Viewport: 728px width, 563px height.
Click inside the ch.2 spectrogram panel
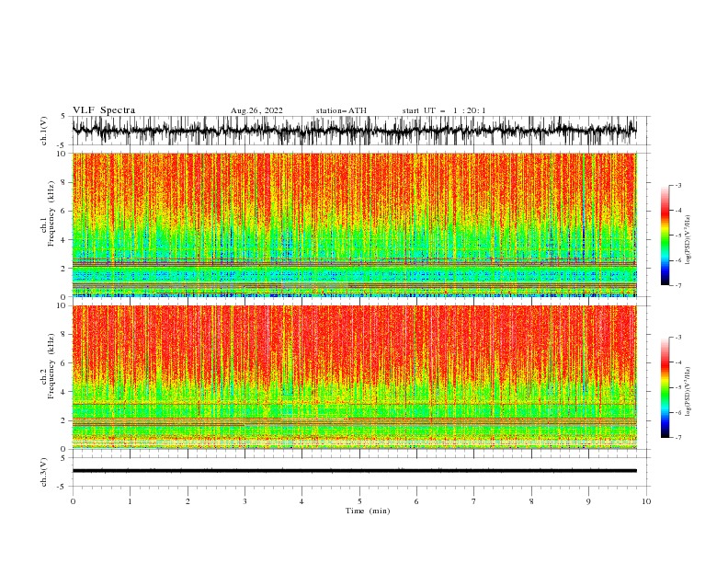coord(354,377)
